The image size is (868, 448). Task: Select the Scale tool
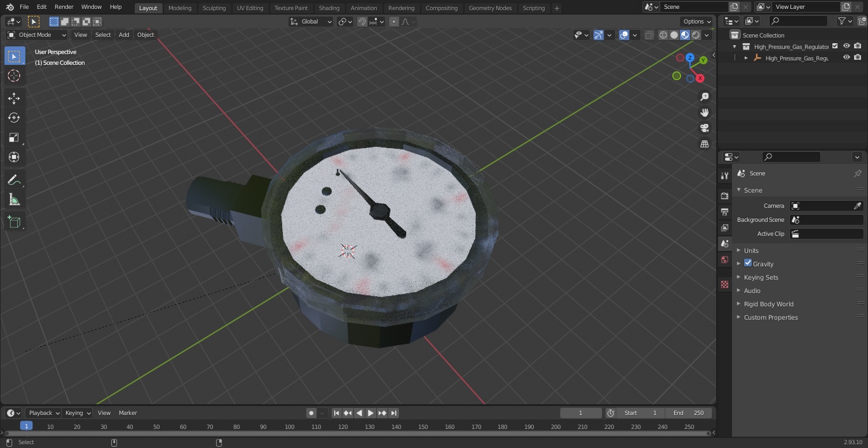click(x=14, y=137)
